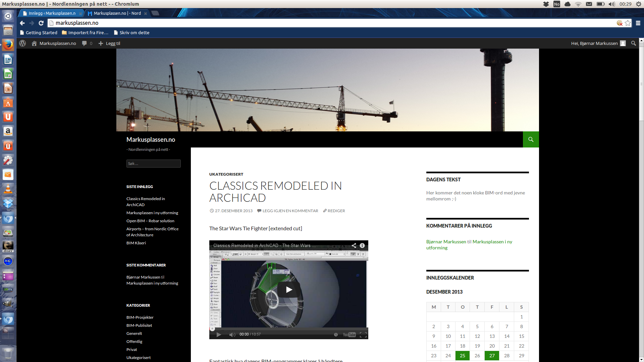Open 27. DESEMBER 2013 date link
644x362 pixels.
[x=231, y=211]
